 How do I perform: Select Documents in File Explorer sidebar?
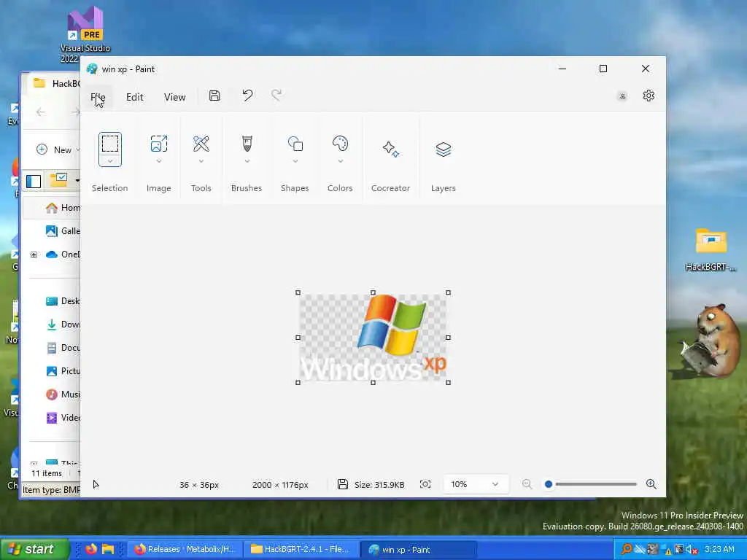coord(63,348)
